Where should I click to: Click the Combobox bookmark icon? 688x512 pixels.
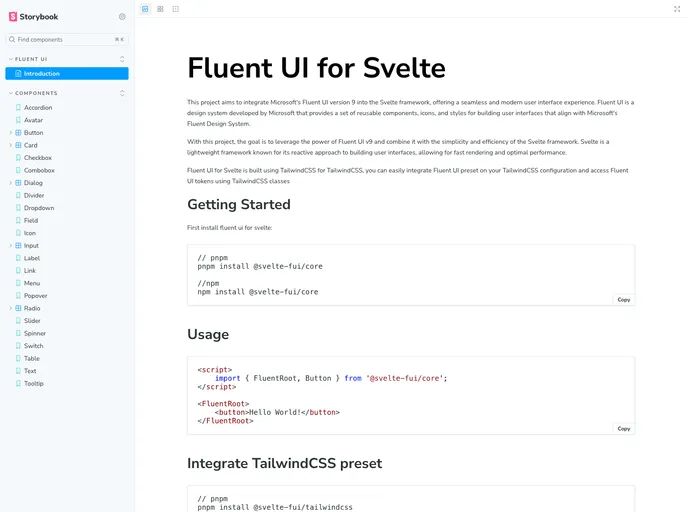(18, 170)
